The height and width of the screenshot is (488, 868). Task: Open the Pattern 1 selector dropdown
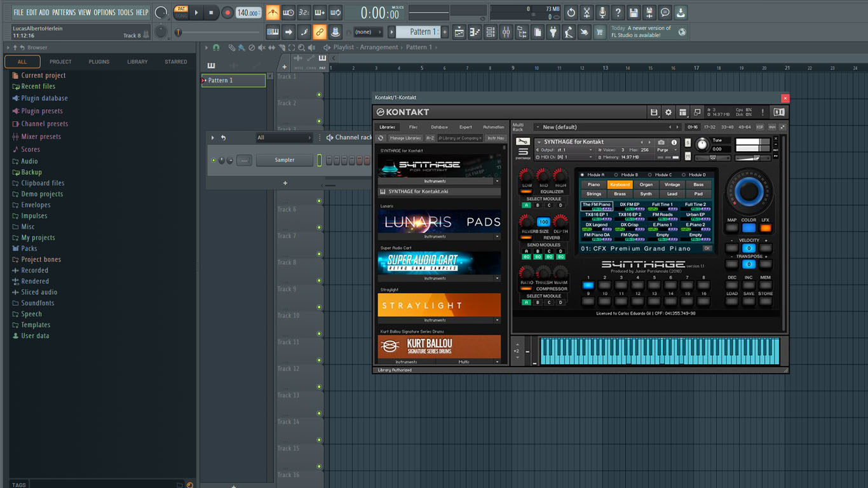417,32
